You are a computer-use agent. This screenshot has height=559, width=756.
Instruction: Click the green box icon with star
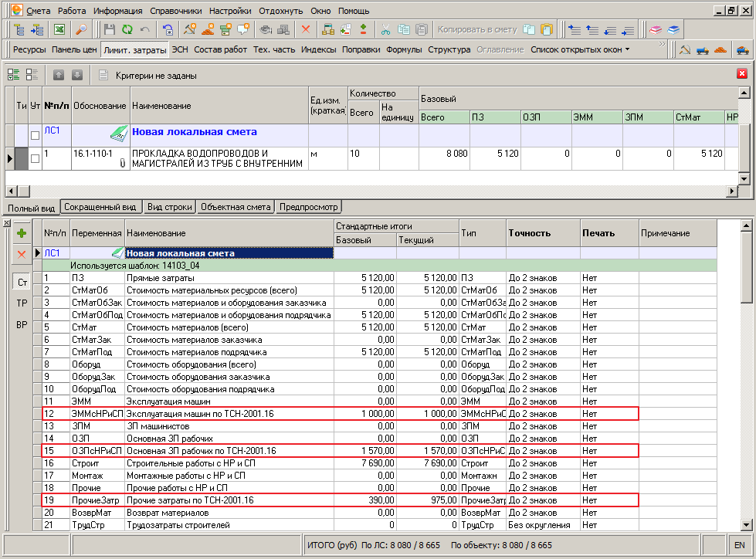pyautogui.click(x=225, y=30)
